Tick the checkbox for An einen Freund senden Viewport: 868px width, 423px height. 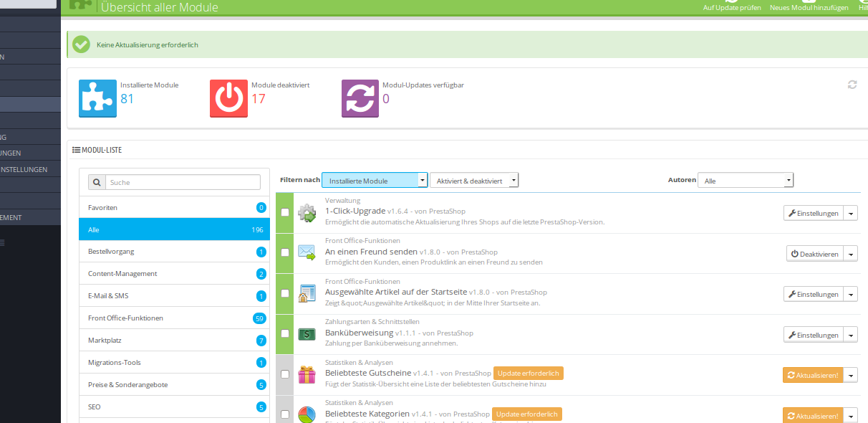pyautogui.click(x=285, y=252)
